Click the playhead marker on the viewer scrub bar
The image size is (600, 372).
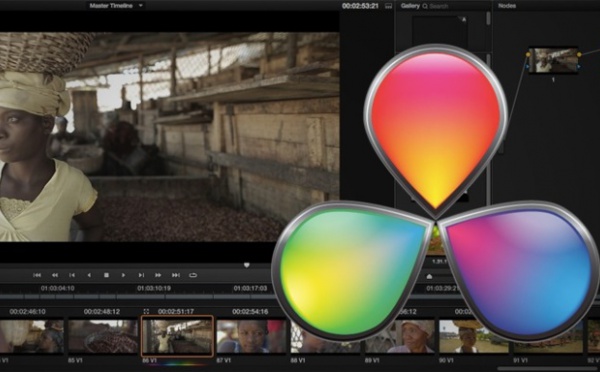[247, 265]
